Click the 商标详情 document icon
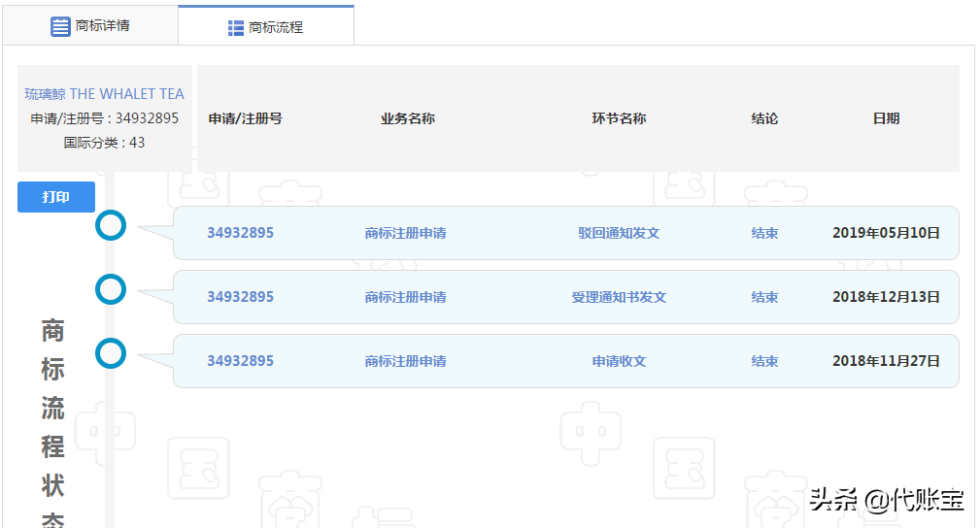Viewport: 980px width, 528px height. pos(60,27)
